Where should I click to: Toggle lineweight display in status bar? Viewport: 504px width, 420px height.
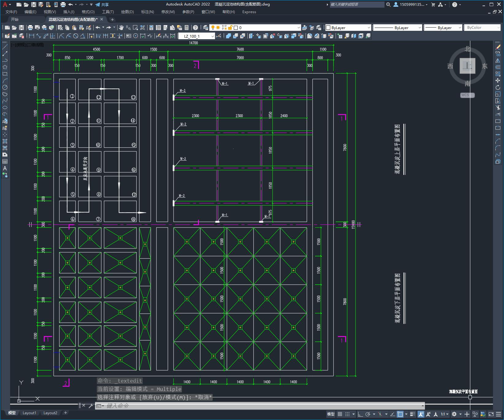click(x=413, y=414)
